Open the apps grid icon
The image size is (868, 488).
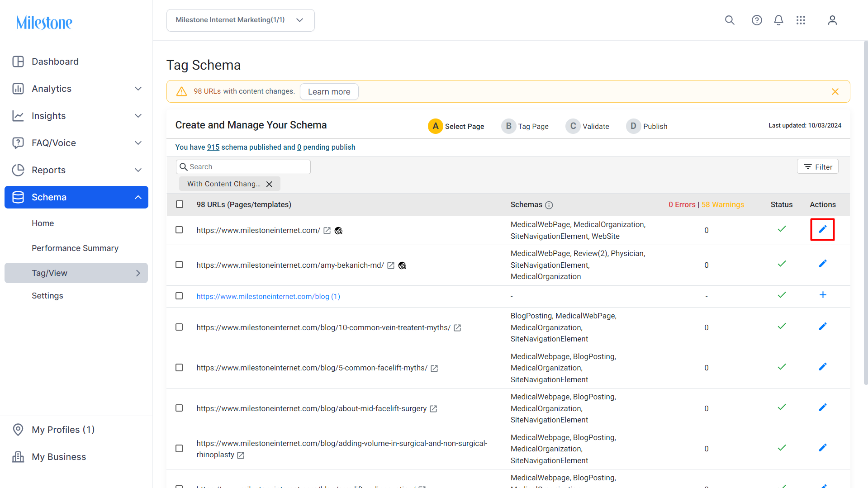[x=801, y=20]
